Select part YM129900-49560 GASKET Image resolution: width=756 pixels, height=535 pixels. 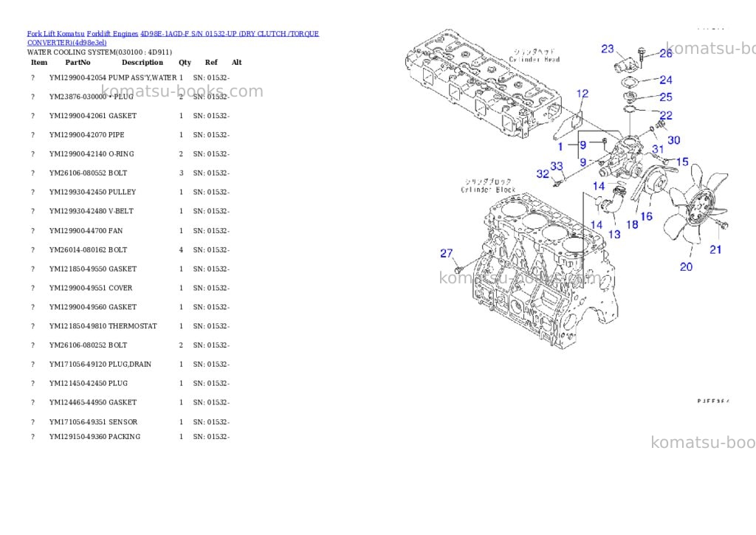tap(92, 306)
